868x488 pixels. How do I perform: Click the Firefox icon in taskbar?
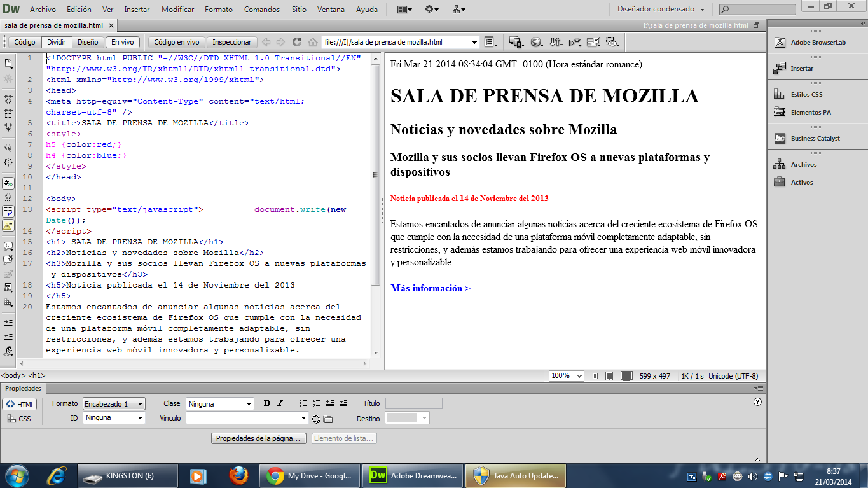pyautogui.click(x=238, y=475)
